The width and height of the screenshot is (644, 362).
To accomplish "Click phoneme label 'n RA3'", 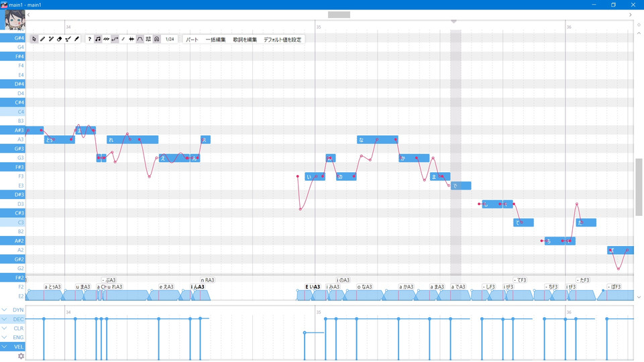I will point(207,280).
